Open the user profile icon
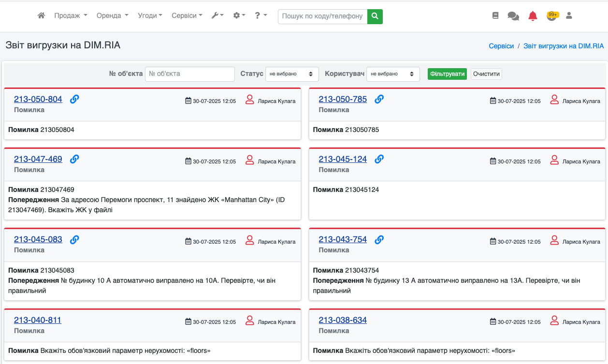This screenshot has width=608, height=364. [569, 15]
